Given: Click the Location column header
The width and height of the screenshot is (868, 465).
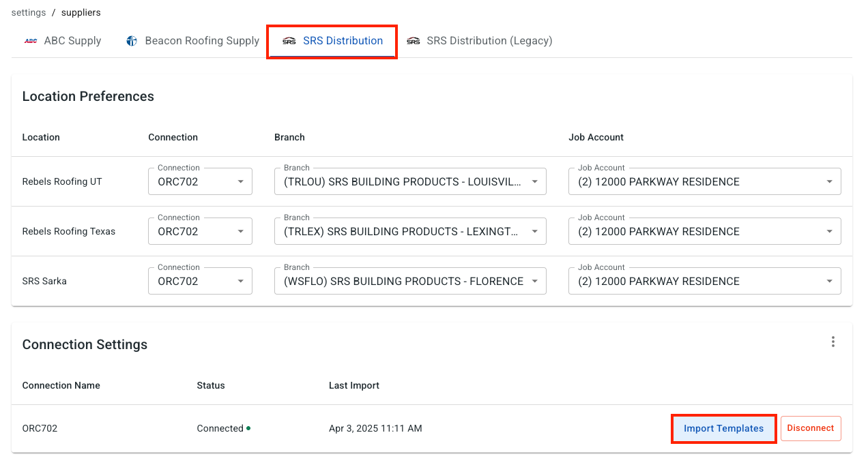Looking at the screenshot, I should [41, 137].
